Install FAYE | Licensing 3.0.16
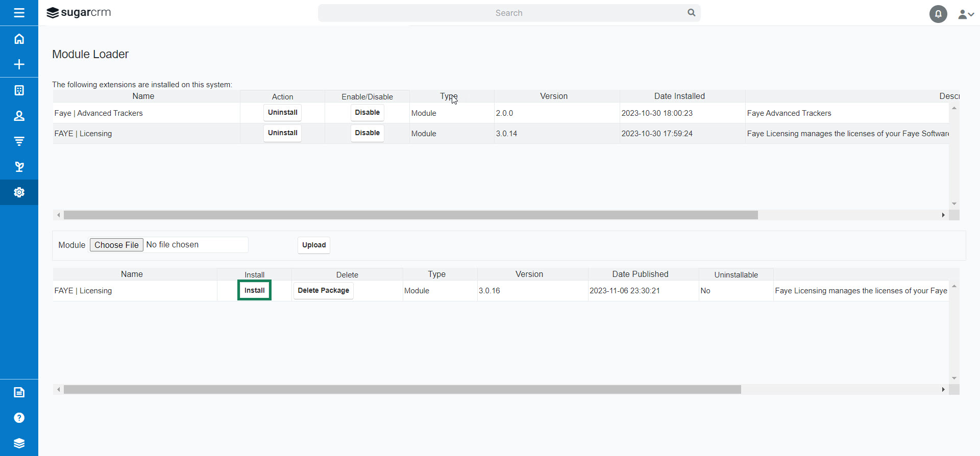980x456 pixels. tap(254, 290)
